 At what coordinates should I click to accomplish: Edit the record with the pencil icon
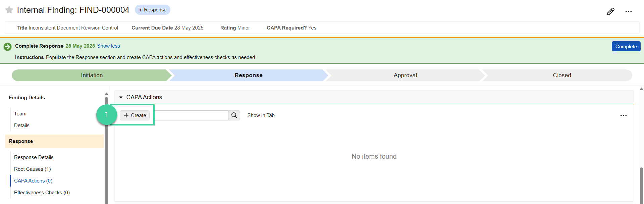(x=611, y=11)
